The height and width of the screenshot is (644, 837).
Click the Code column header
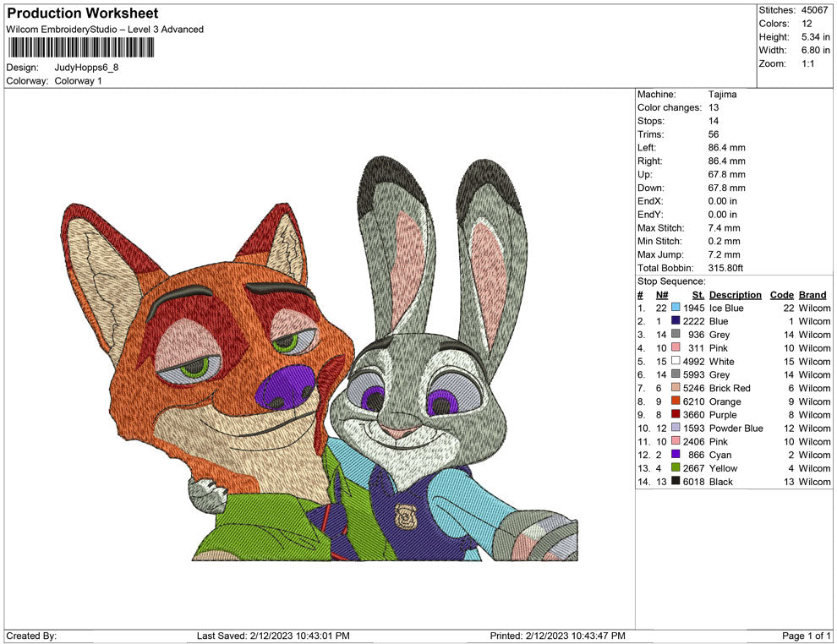click(781, 295)
